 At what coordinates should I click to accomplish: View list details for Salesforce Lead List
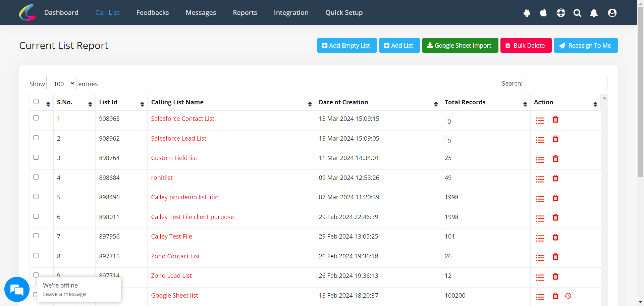[540, 140]
